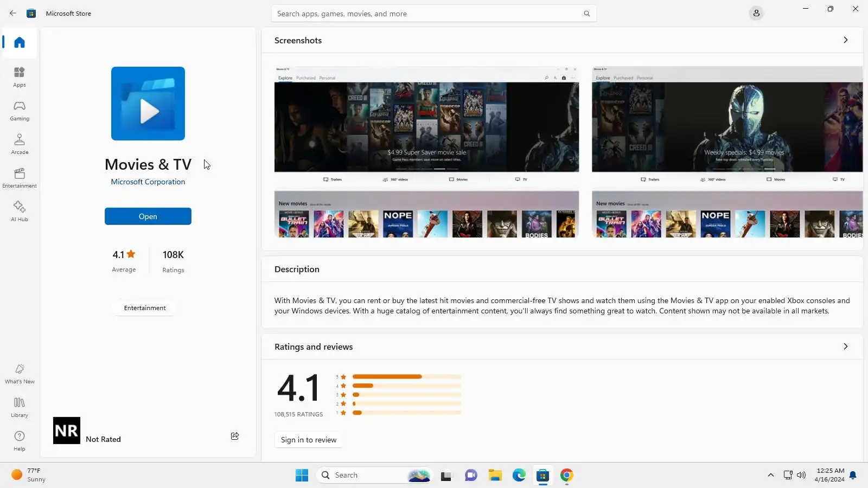The width and height of the screenshot is (868, 488).
Task: Click the 5-star rating bar
Action: (407, 376)
